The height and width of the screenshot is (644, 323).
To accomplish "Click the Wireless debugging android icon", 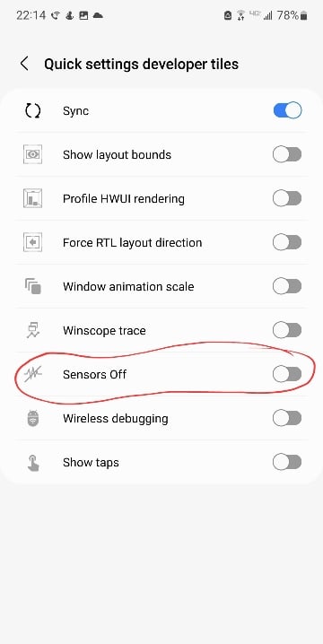I will point(32,418).
